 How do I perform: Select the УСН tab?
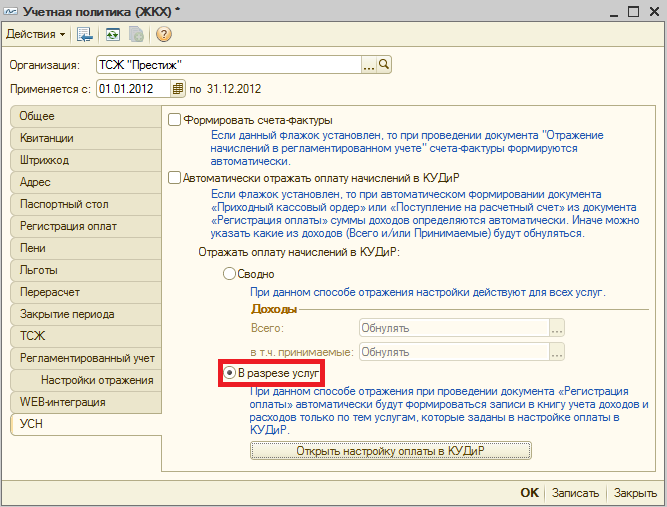[x=86, y=424]
